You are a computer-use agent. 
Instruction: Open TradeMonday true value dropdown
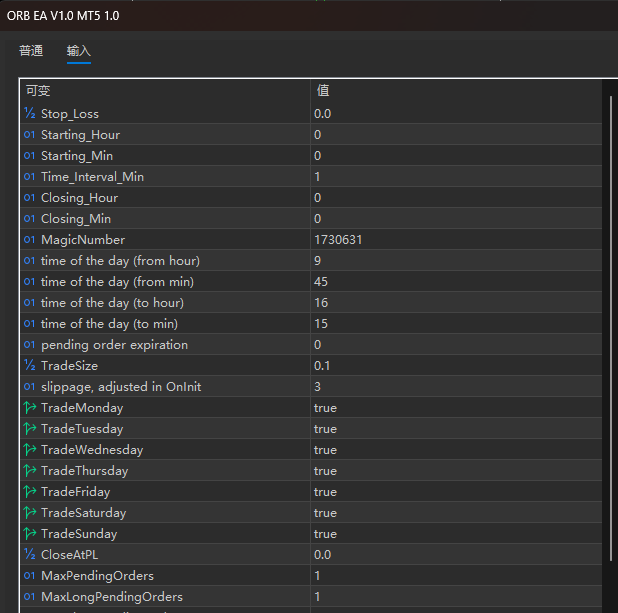[456, 408]
